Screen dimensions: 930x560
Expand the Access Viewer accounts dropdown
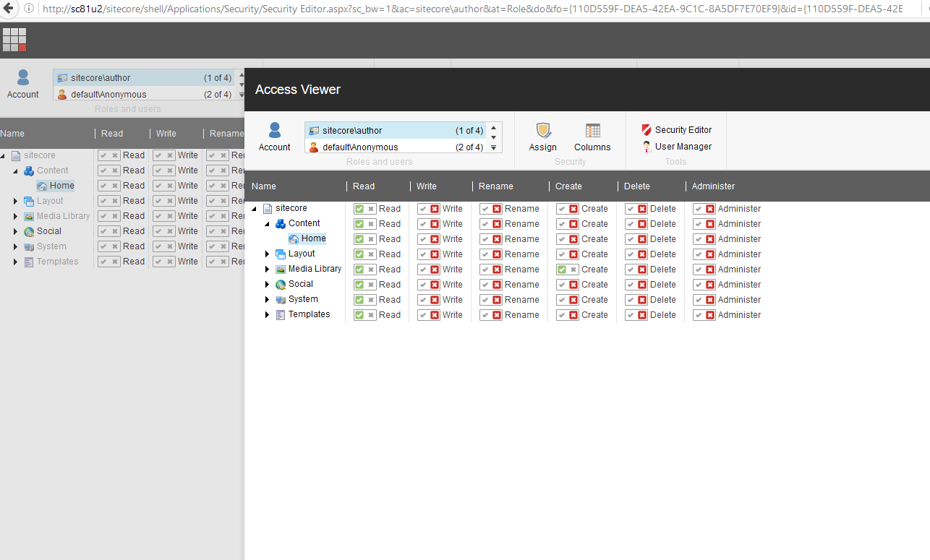point(494,147)
